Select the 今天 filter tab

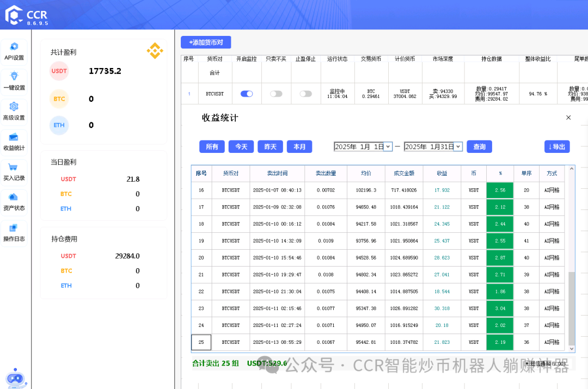click(x=241, y=146)
